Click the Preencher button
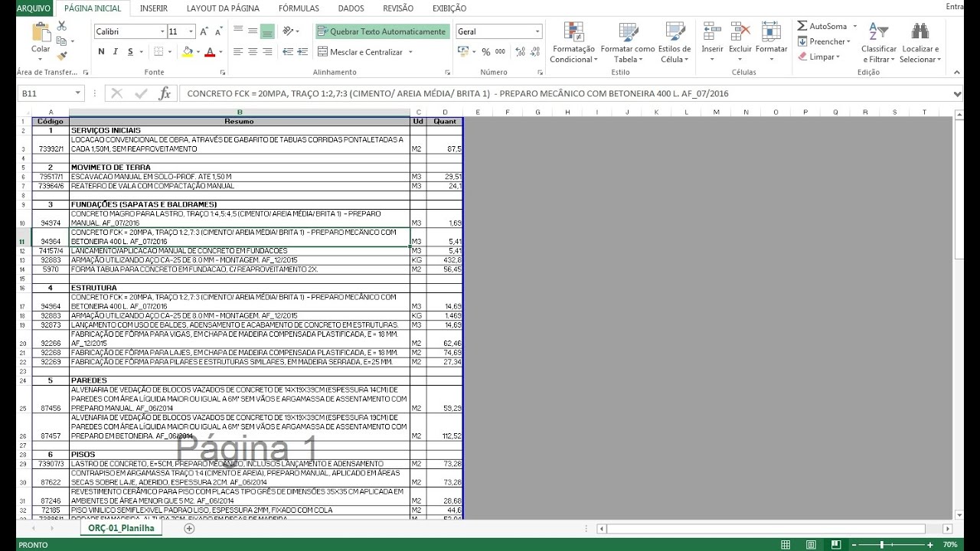The width and height of the screenshot is (980, 551). pyautogui.click(x=824, y=41)
